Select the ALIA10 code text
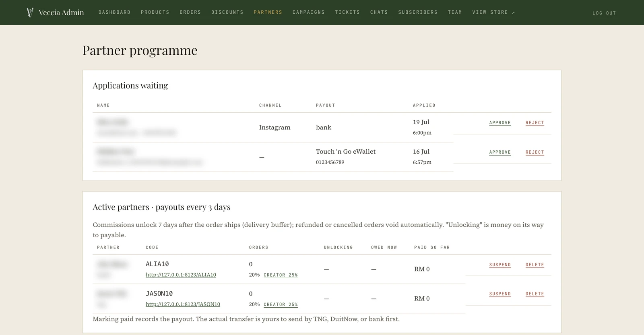This screenshot has width=644, height=335. pyautogui.click(x=157, y=264)
